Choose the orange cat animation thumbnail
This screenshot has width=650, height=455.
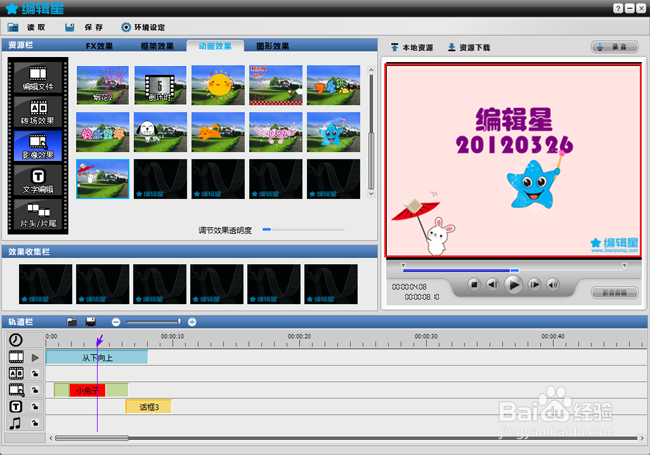tap(218, 132)
